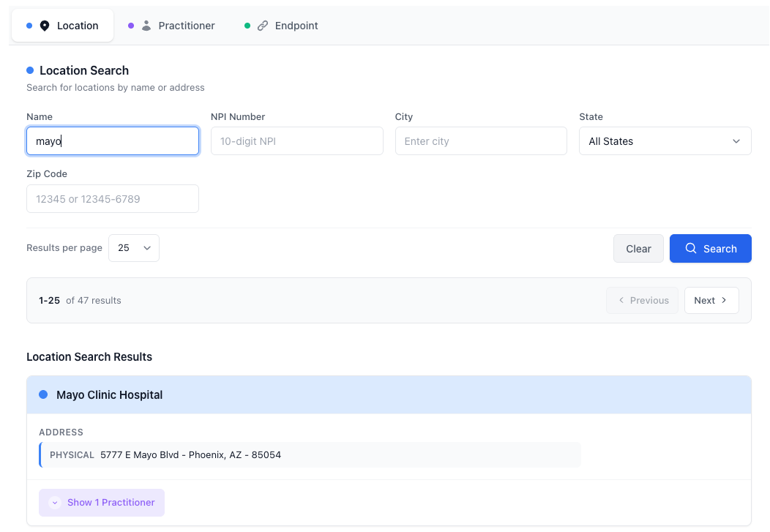The image size is (770, 532).
Task: Switch to the Endpoint tab
Action: coord(282,26)
